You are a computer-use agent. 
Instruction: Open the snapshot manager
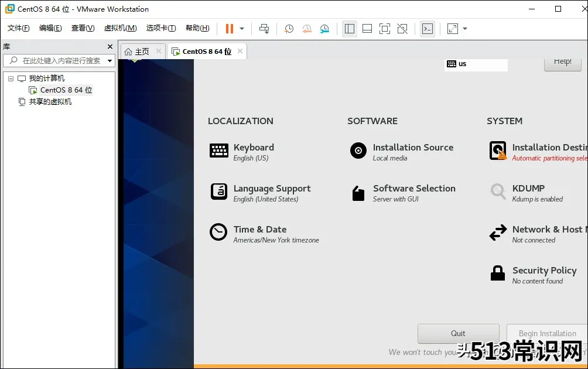click(324, 29)
